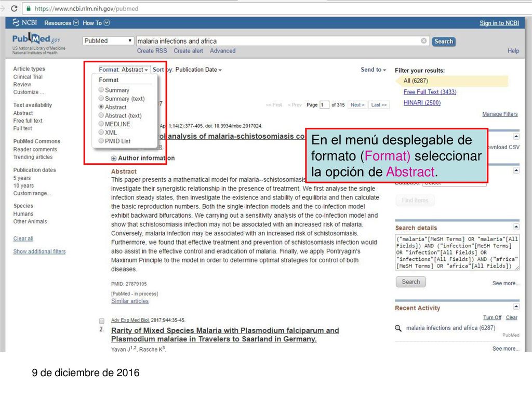Image resolution: width=532 pixels, height=399 pixels.
Task: Filter species to Humans
Action: click(x=23, y=214)
